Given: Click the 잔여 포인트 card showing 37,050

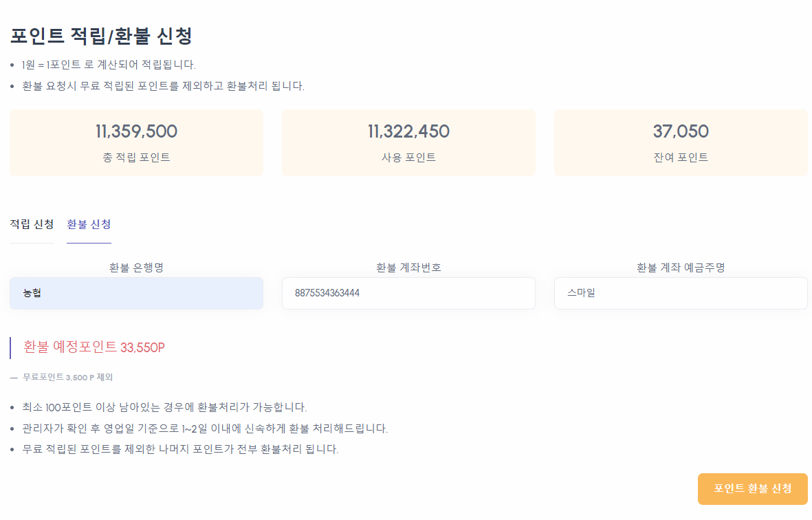Looking at the screenshot, I should click(x=681, y=142).
